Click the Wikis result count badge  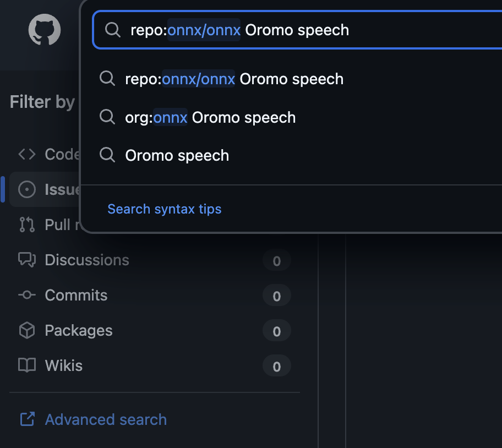pyautogui.click(x=276, y=366)
